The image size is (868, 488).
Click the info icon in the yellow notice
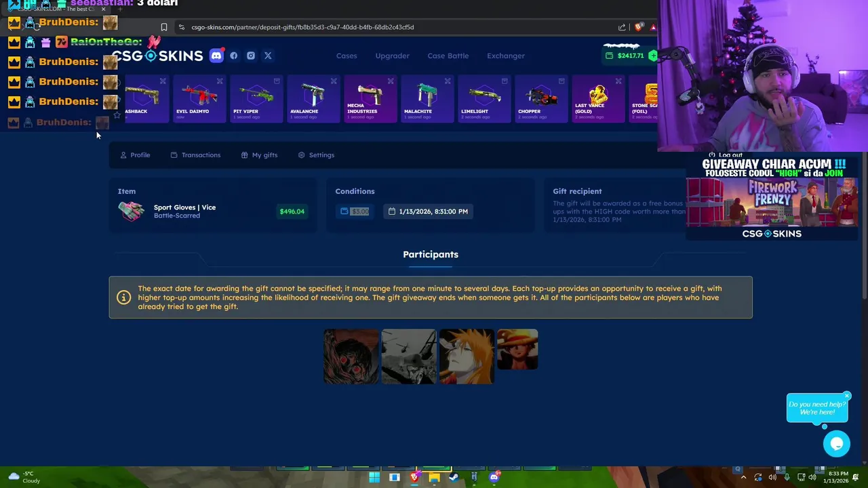coord(123,298)
